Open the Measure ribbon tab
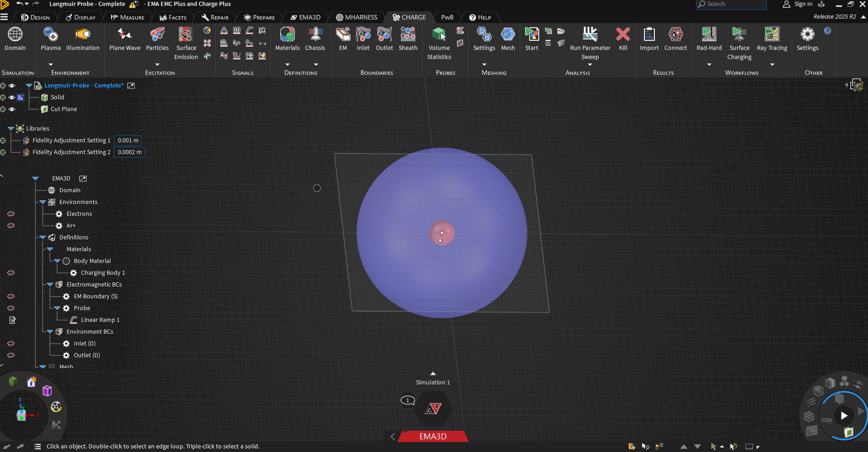 coord(128,17)
